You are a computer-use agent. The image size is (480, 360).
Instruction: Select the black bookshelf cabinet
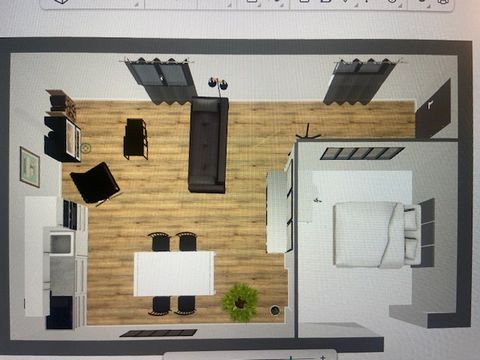click(x=62, y=138)
